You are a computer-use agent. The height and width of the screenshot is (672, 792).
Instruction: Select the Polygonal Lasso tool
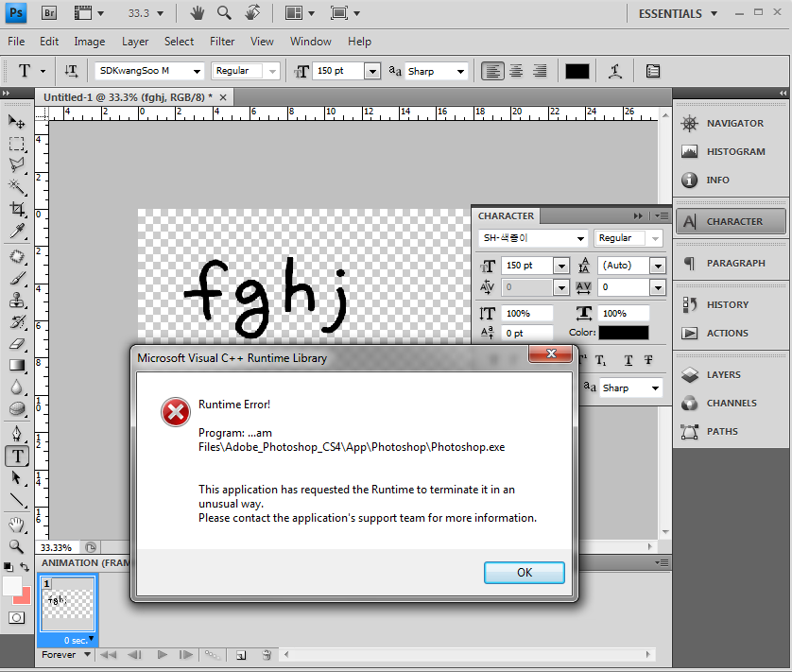(x=16, y=165)
